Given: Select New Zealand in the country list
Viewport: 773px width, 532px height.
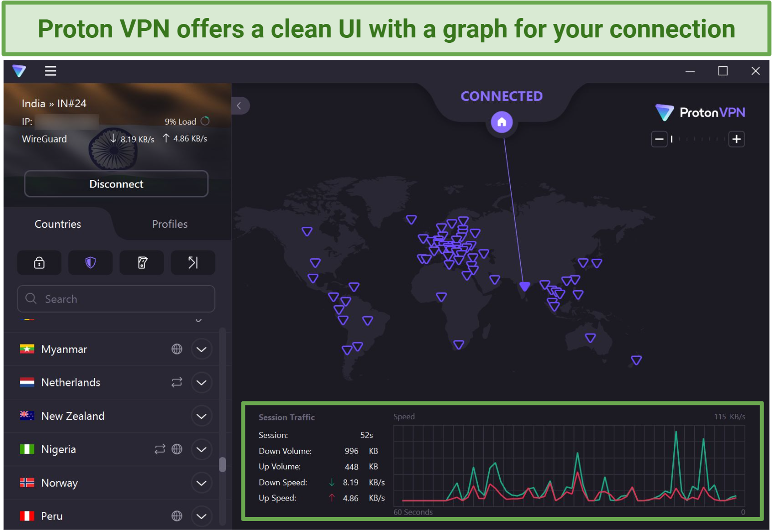Looking at the screenshot, I should pyautogui.click(x=112, y=416).
